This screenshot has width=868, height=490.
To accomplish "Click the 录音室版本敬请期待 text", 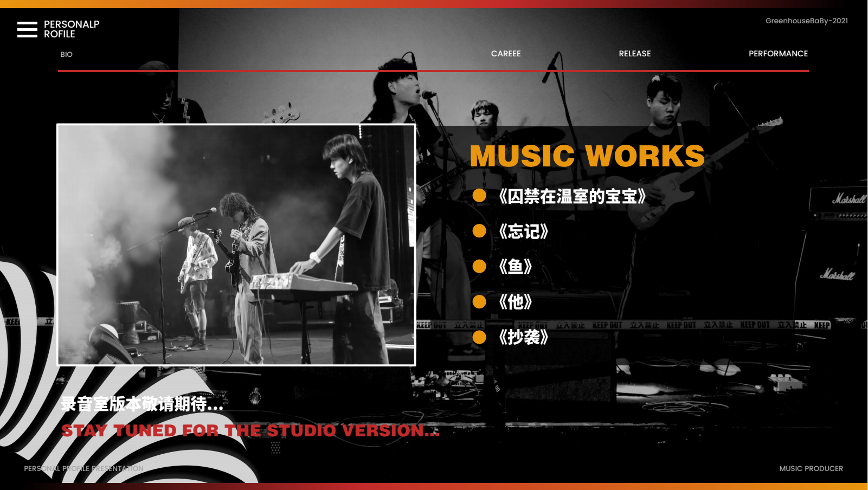I will pyautogui.click(x=142, y=404).
